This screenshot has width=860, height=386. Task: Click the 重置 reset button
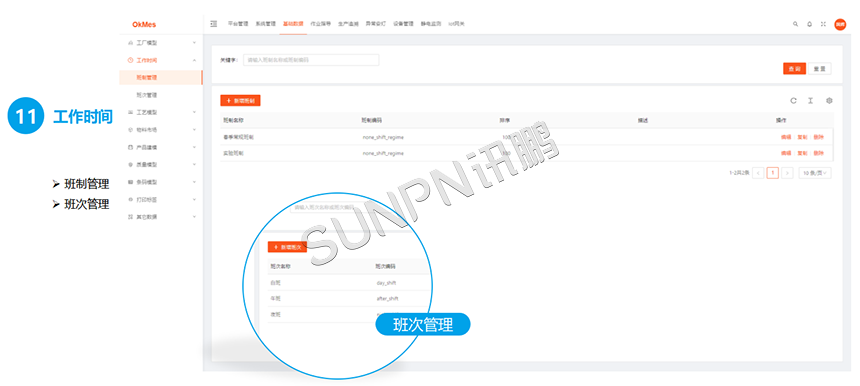(820, 69)
